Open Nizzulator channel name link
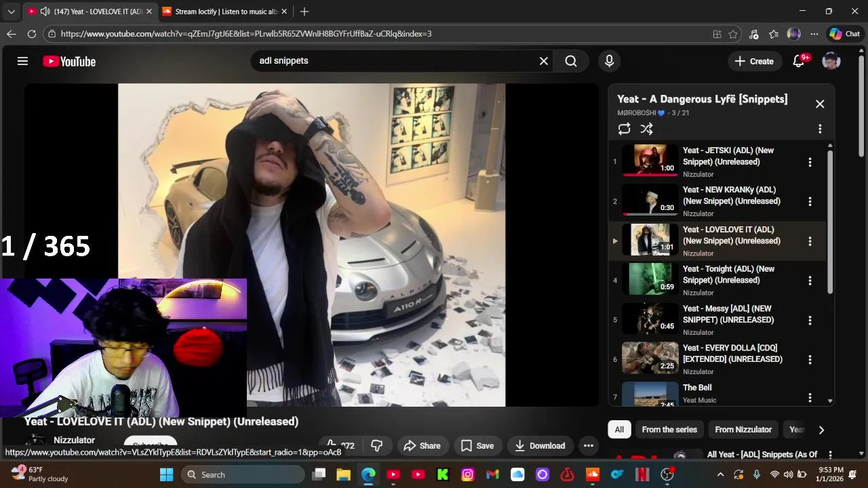Viewport: 868px width, 488px height. point(74,440)
